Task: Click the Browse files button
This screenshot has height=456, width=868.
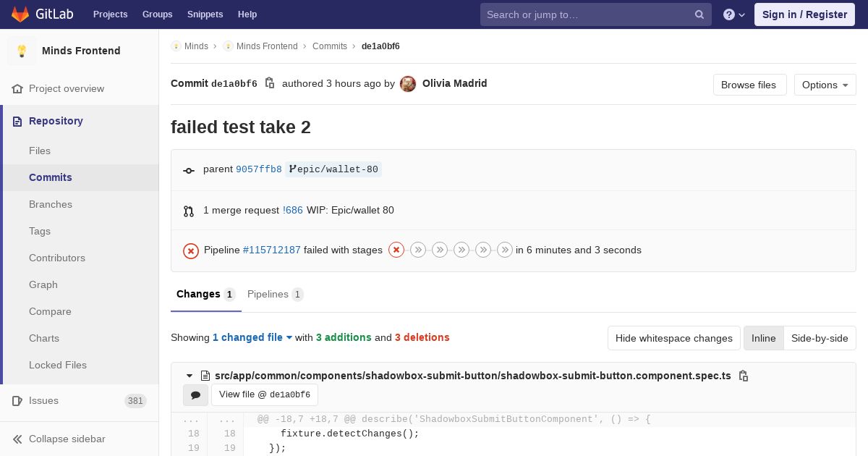Action: 749,85
